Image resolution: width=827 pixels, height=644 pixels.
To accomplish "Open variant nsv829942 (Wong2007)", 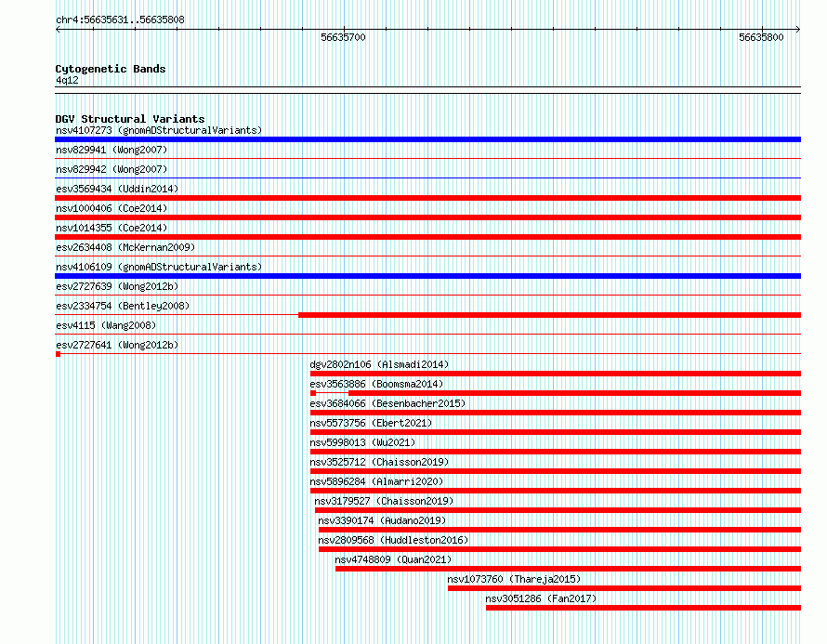I will coord(112,169).
